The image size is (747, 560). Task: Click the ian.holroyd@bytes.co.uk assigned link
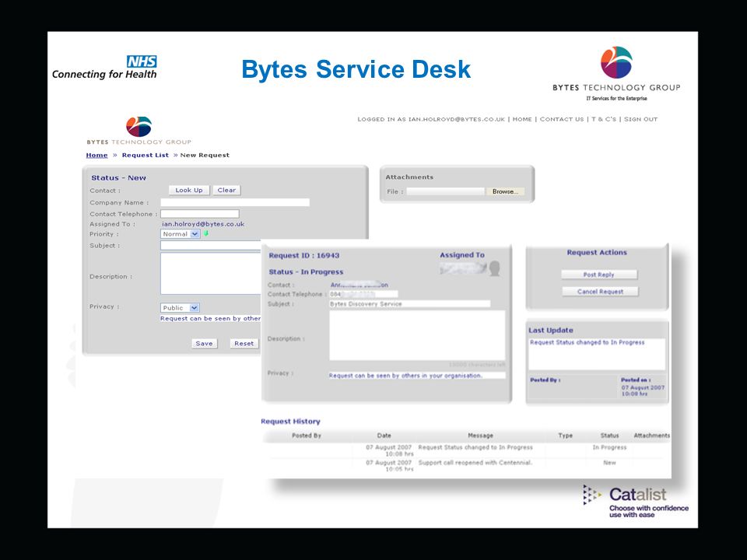point(203,224)
